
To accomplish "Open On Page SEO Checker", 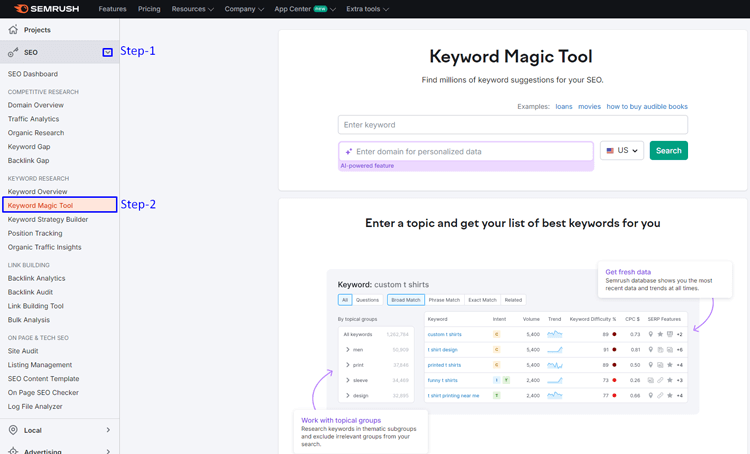I will 43,393.
